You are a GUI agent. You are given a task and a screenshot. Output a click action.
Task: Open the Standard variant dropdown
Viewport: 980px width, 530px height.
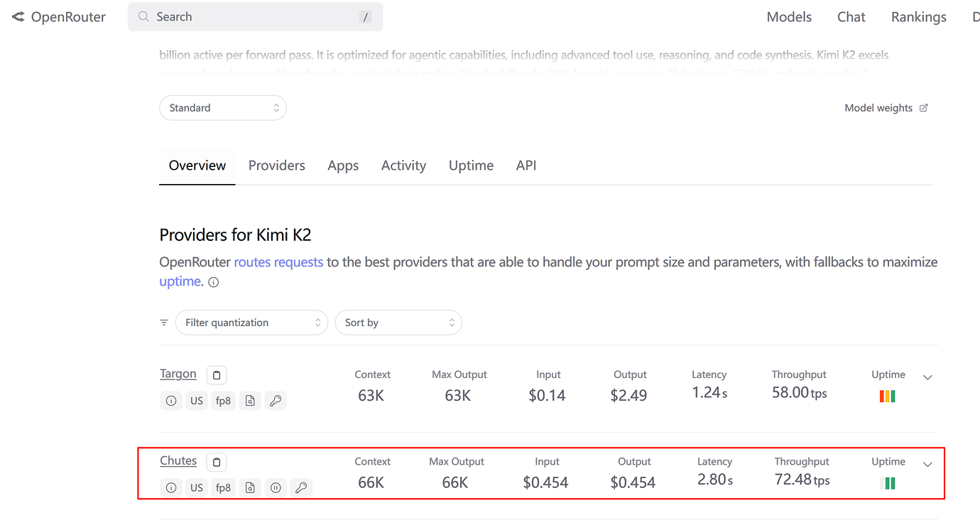pos(223,108)
